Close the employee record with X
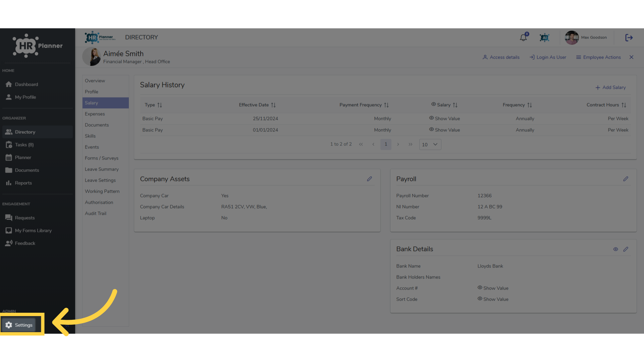644x362 pixels. coord(631,57)
